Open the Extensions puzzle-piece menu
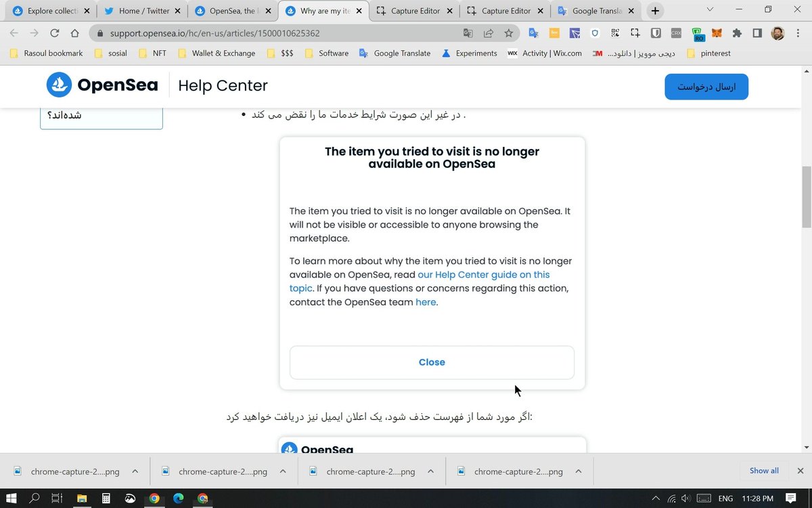812x508 pixels. tap(737, 33)
